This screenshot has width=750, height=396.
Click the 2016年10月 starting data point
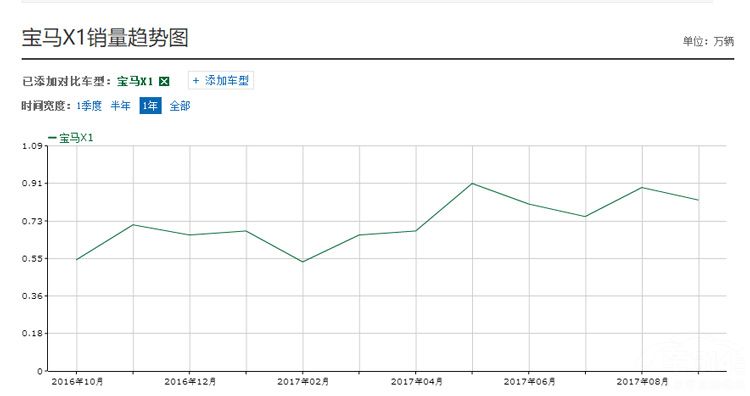click(77, 259)
